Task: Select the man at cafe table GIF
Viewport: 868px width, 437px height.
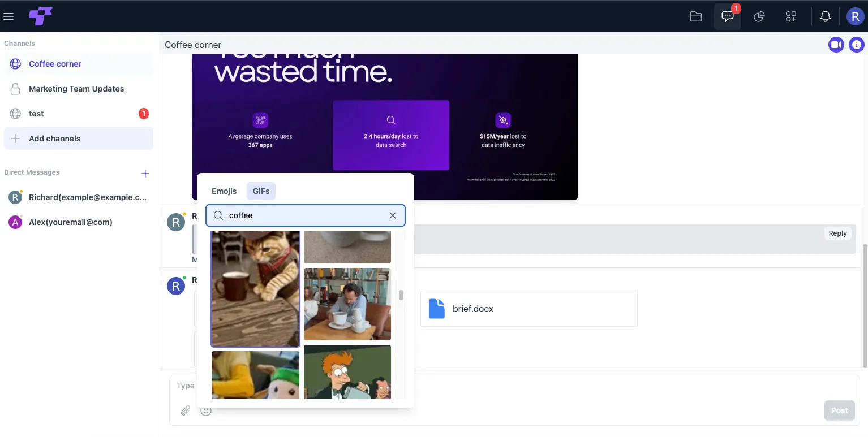Action: [347, 304]
